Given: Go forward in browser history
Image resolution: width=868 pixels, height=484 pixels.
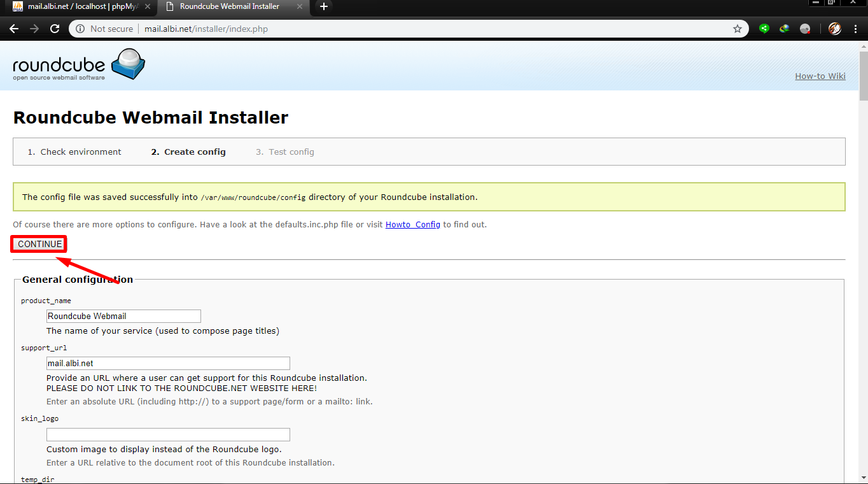Looking at the screenshot, I should click(x=34, y=29).
